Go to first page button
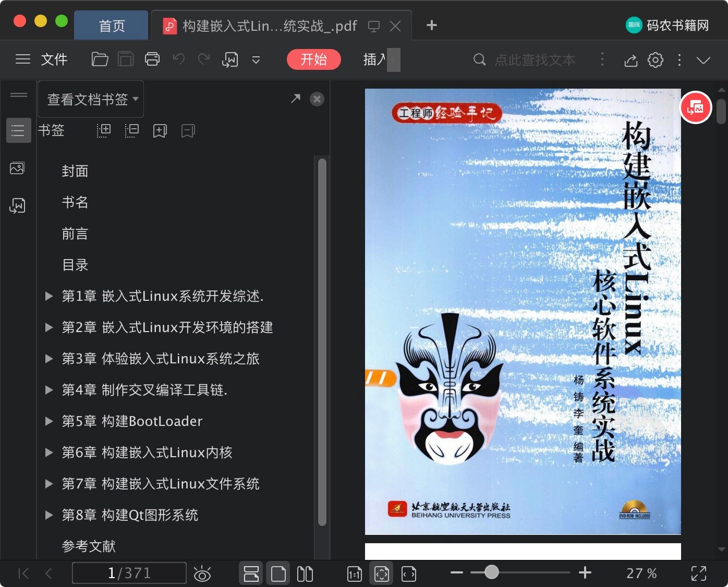Viewport: 728px width, 587px height. [x=23, y=573]
